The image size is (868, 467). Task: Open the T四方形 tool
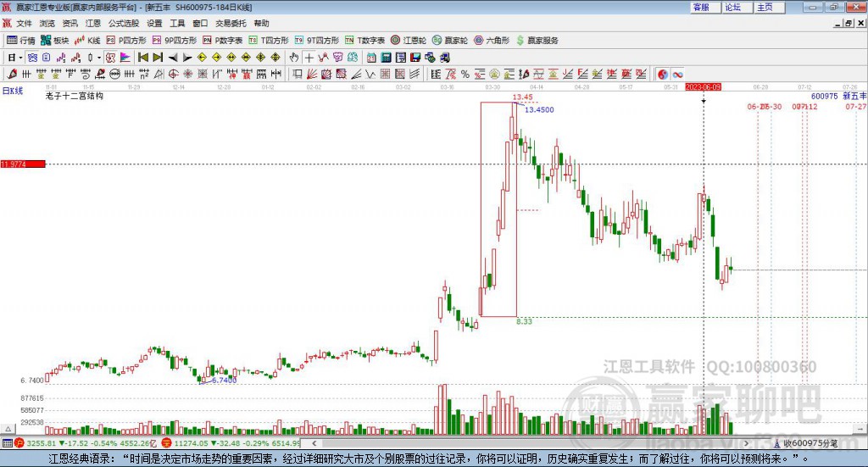(269, 41)
